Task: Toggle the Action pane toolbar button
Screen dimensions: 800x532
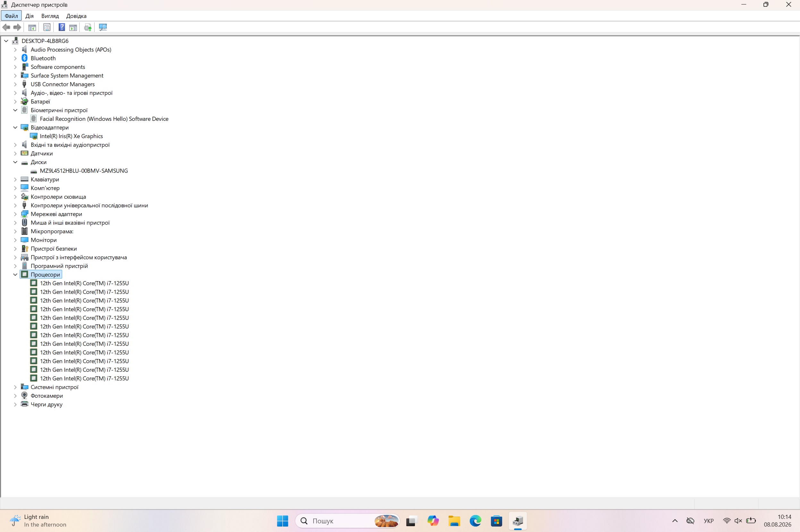Action: (73, 27)
